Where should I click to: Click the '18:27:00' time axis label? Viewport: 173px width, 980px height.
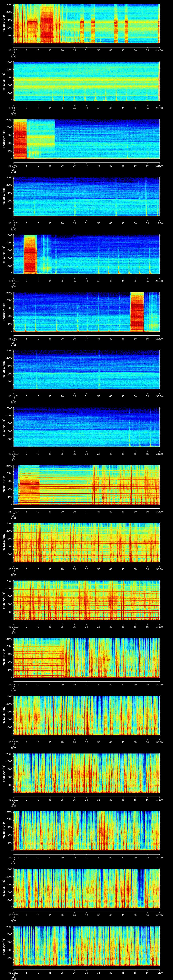(x=13, y=281)
